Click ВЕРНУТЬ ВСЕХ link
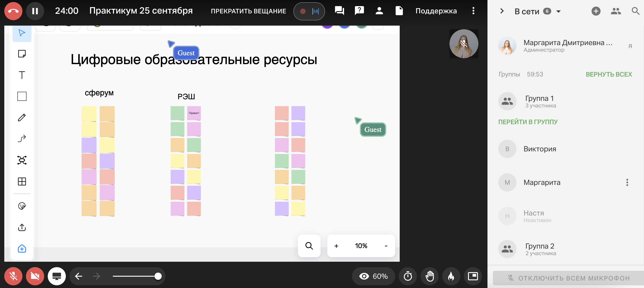The image size is (644, 288). click(x=609, y=74)
